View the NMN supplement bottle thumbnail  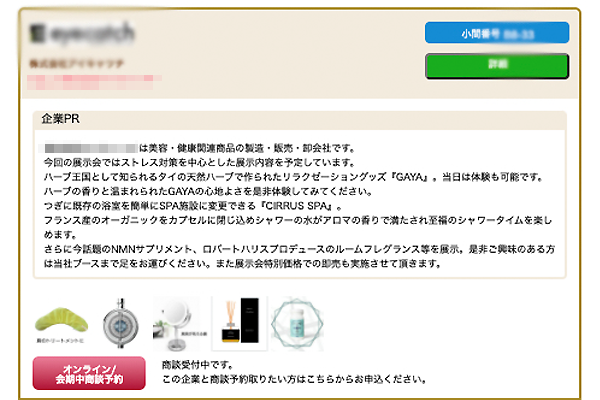[x=297, y=324]
